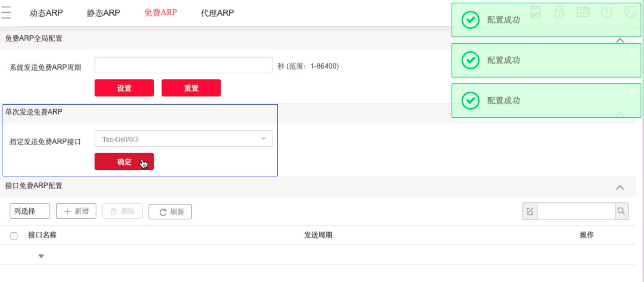Expand the triangle arrow under 接口名称
This screenshot has height=282, width=644.
(x=41, y=256)
